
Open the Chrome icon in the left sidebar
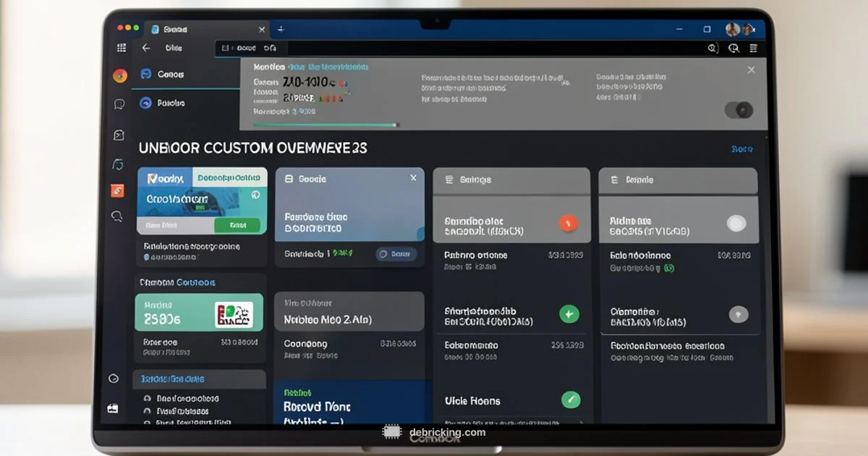(120, 75)
